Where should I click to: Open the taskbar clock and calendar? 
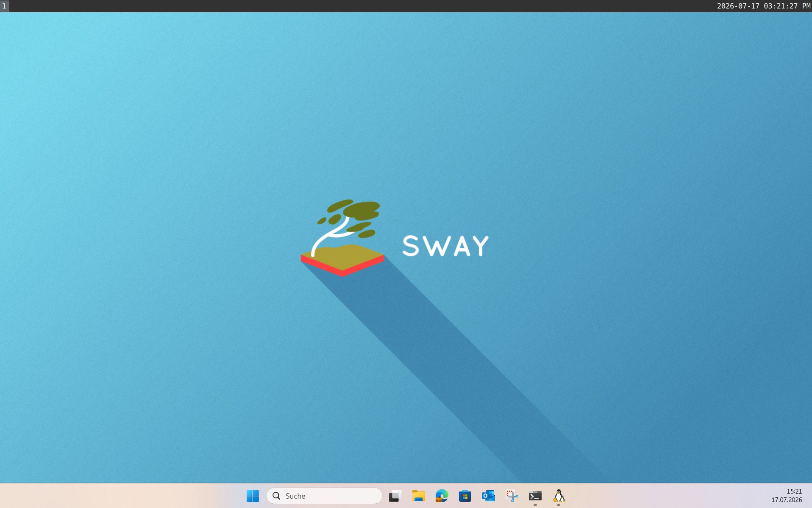pos(787,496)
